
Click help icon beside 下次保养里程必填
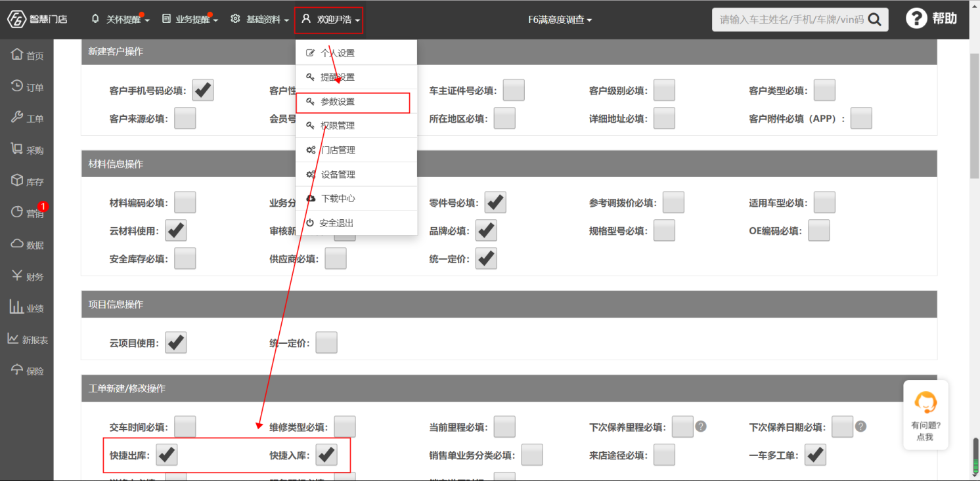point(701,427)
